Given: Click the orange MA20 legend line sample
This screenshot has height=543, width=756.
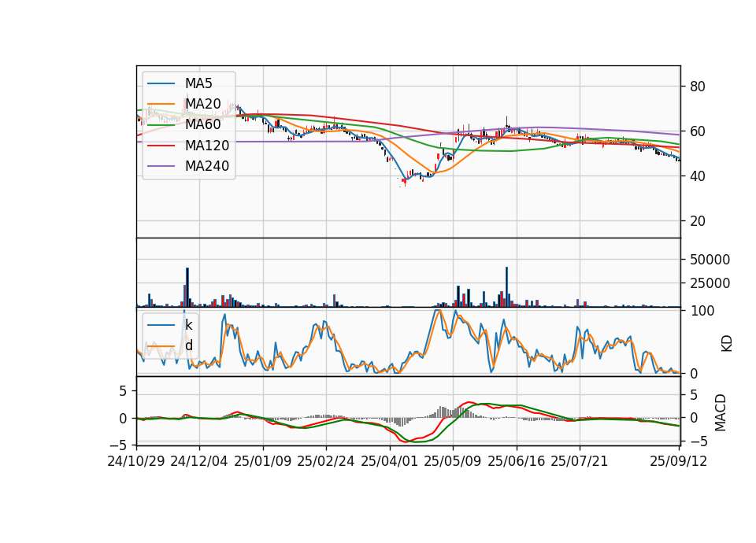Looking at the screenshot, I should 161,104.
